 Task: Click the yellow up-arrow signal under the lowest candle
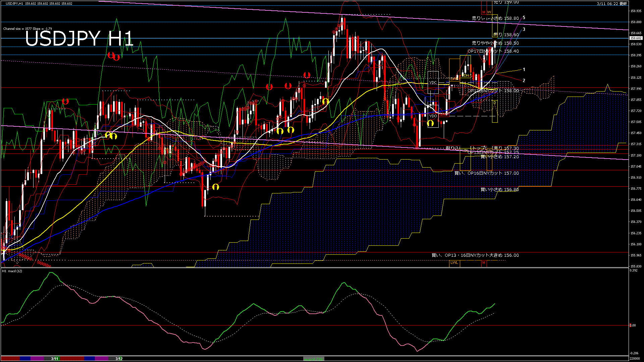[x=216, y=187]
